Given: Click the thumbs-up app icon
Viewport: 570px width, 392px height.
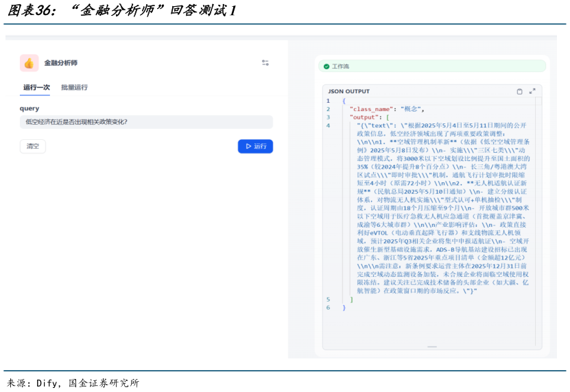Looking at the screenshot, I should (29, 63).
